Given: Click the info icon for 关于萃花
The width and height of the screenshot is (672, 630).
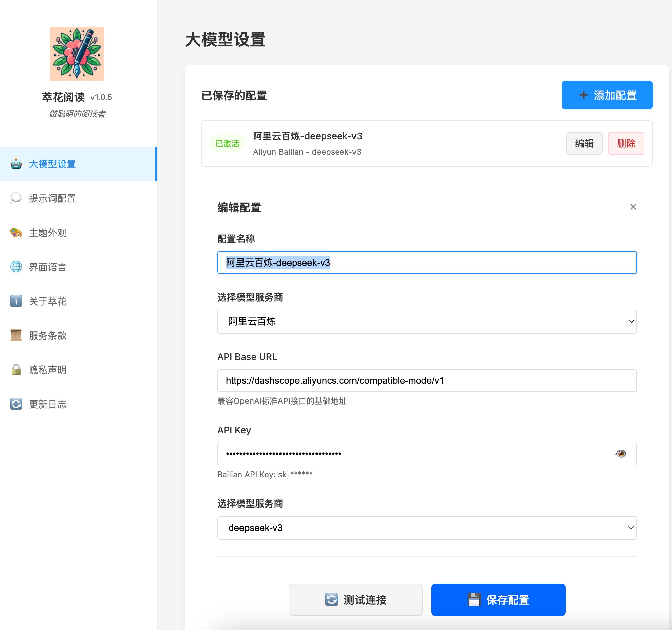Looking at the screenshot, I should click(x=16, y=301).
